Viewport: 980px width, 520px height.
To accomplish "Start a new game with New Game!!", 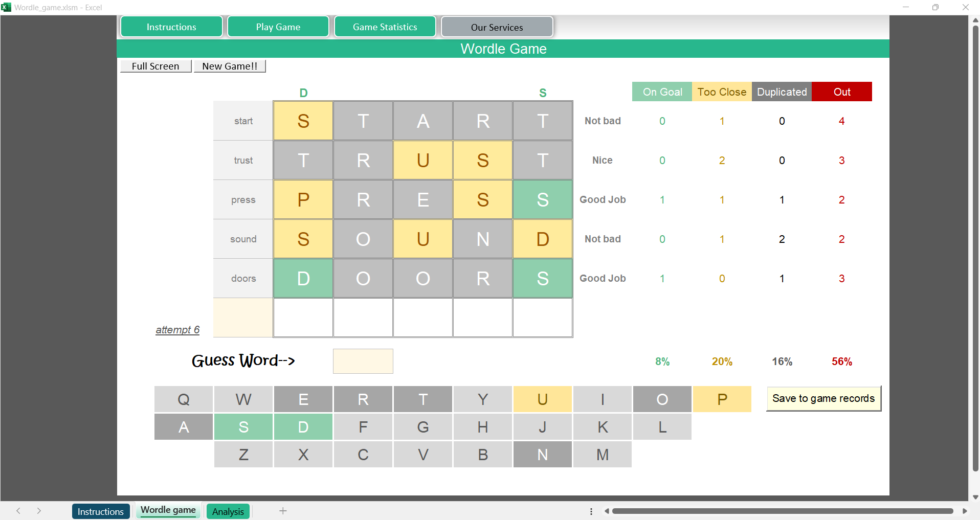I will 230,66.
